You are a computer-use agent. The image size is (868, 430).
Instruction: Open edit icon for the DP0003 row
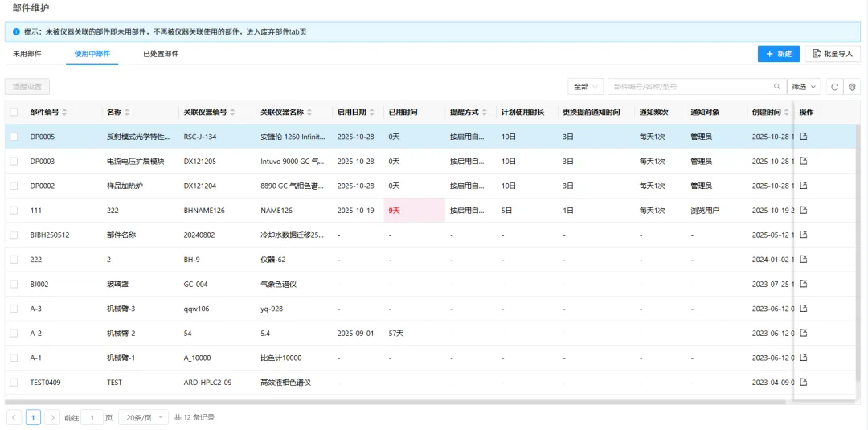pos(803,161)
